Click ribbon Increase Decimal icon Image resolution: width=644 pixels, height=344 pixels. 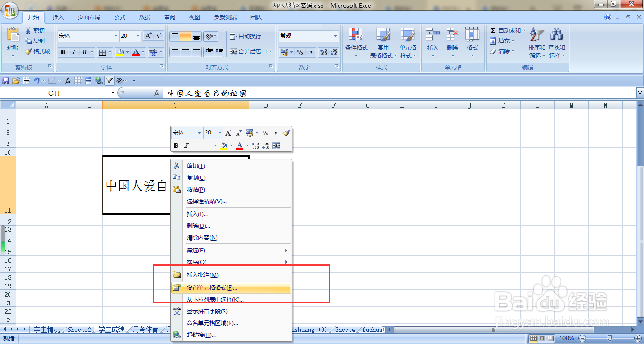pos(323,52)
